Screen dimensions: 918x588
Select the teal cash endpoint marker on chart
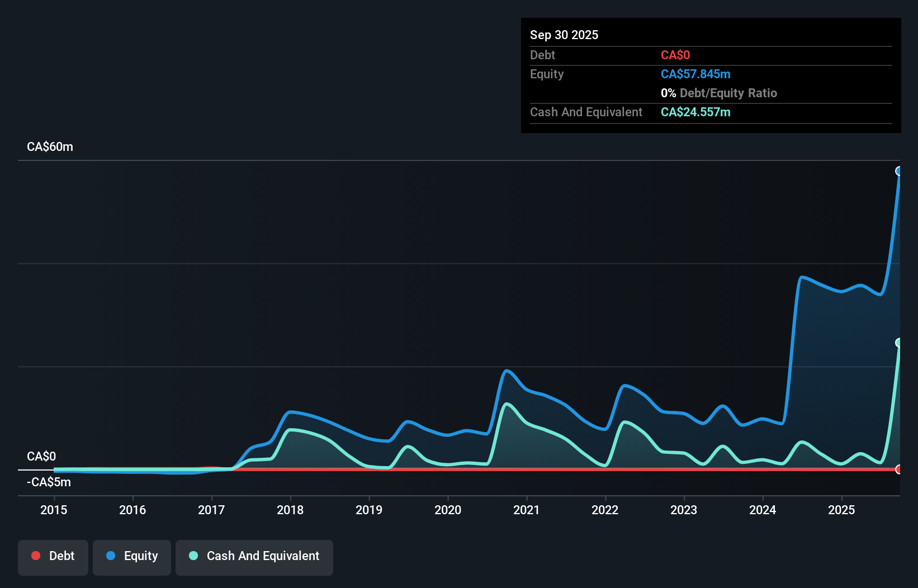pyautogui.click(x=899, y=343)
